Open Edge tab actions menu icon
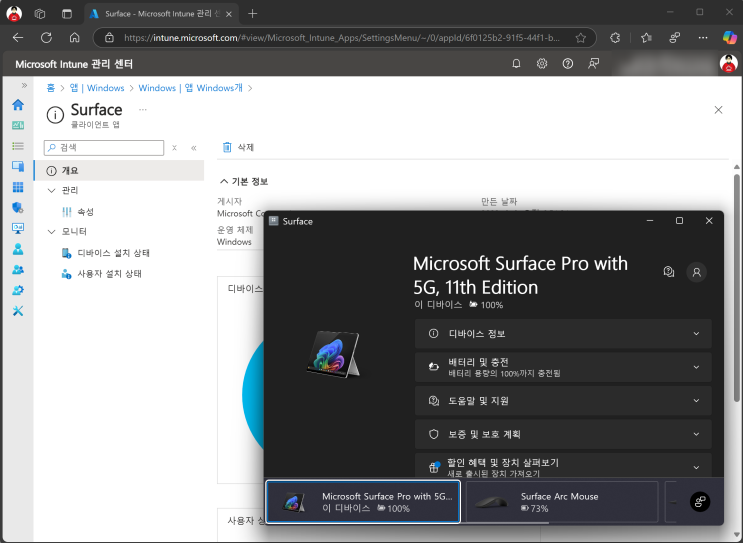The height and width of the screenshot is (543, 743). [x=67, y=14]
